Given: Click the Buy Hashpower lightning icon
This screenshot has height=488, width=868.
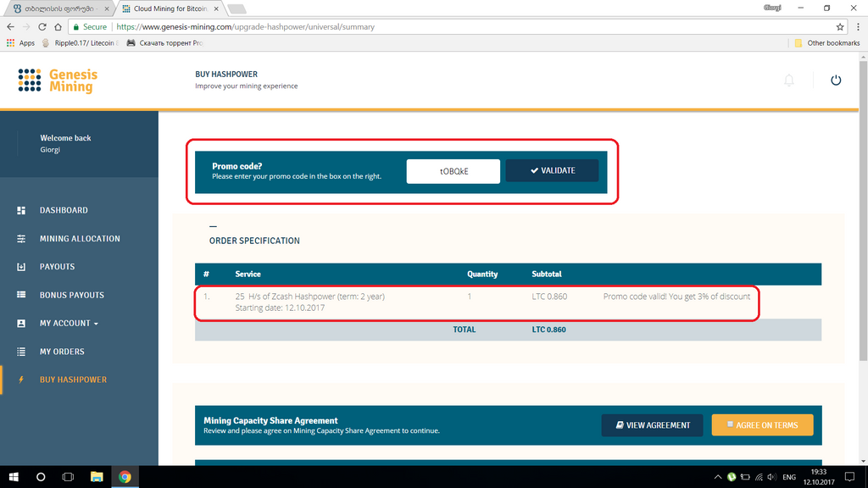Looking at the screenshot, I should pyautogui.click(x=21, y=380).
